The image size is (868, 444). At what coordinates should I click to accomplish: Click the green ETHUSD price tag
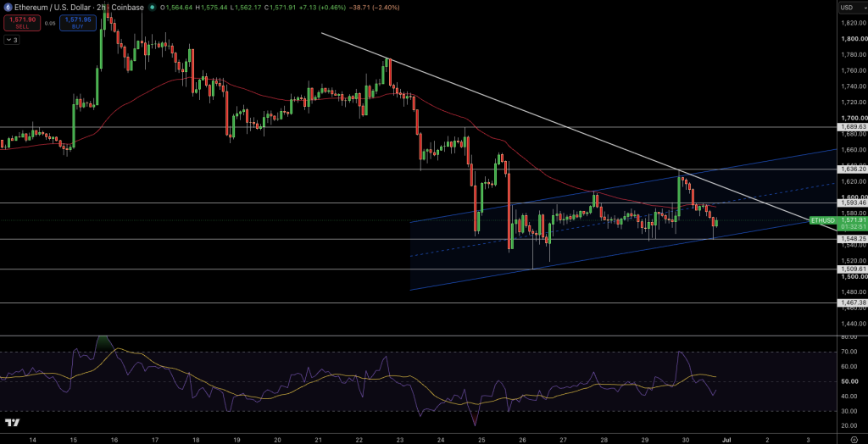(823, 220)
